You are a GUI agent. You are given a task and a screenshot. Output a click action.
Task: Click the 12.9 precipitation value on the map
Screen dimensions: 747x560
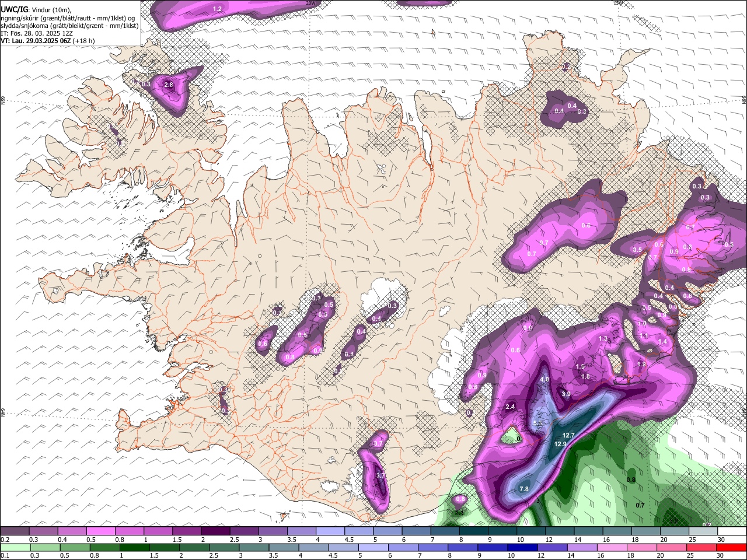click(x=560, y=444)
